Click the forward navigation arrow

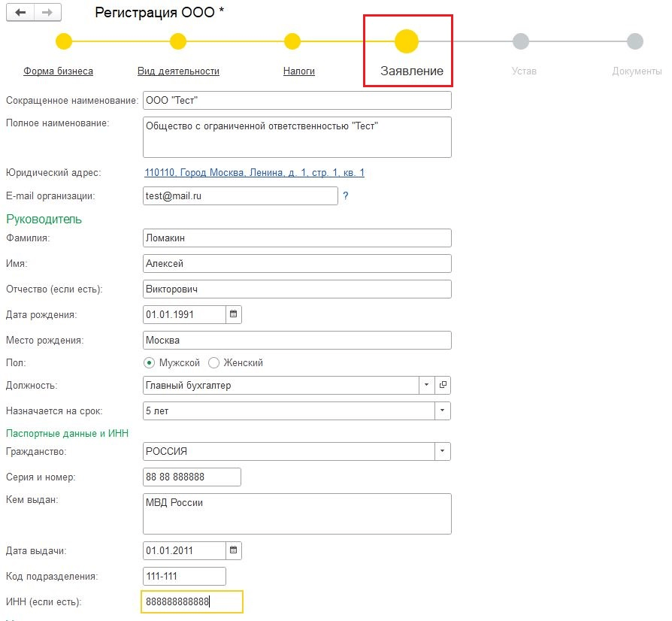pos(47,13)
